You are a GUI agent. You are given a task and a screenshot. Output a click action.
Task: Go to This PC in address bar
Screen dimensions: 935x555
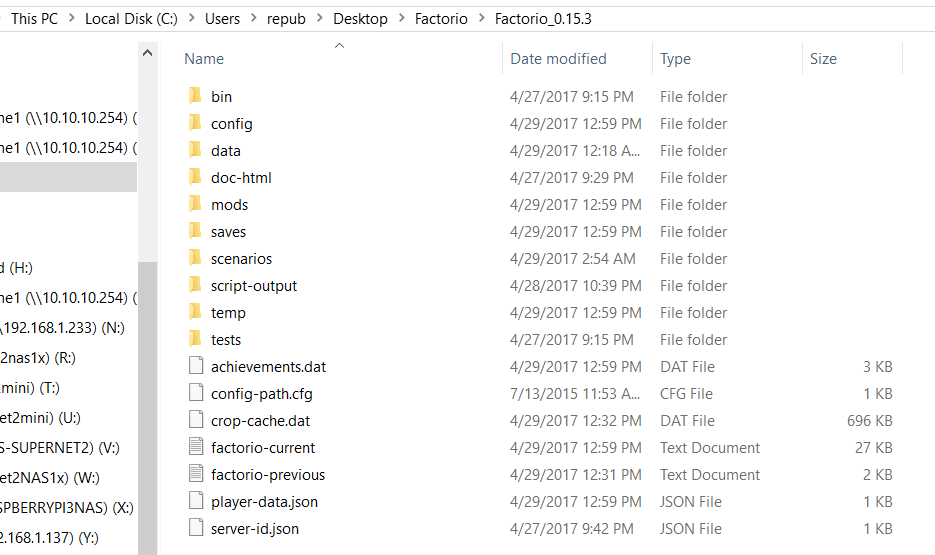tap(35, 19)
